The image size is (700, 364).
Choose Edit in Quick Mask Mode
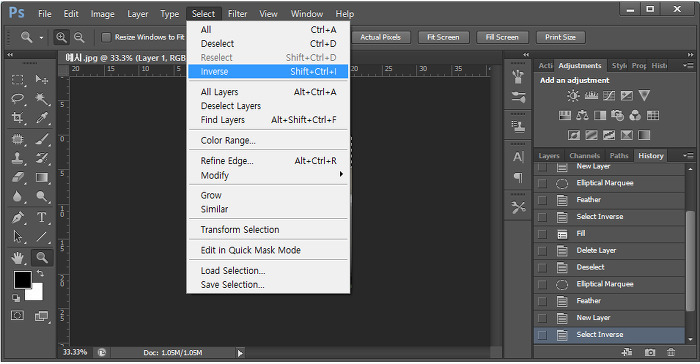pos(268,250)
